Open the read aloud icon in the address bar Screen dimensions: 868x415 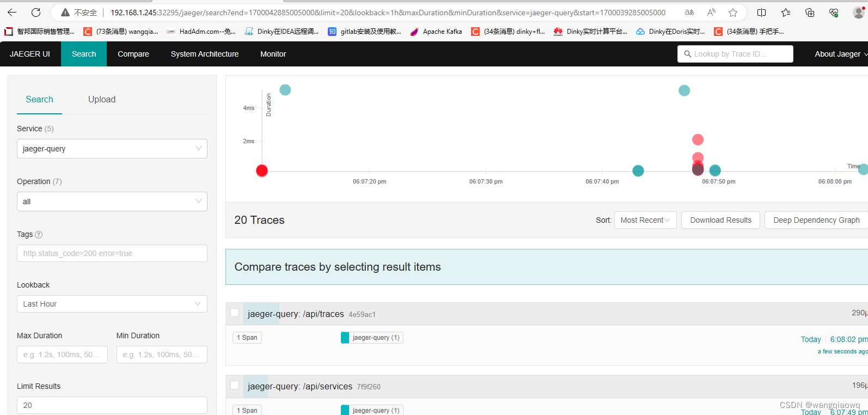[711, 13]
